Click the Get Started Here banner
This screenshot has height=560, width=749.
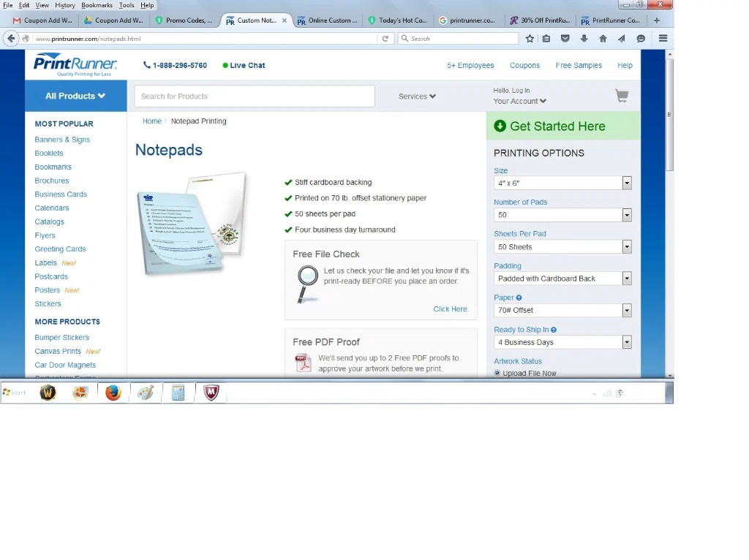[x=563, y=126]
